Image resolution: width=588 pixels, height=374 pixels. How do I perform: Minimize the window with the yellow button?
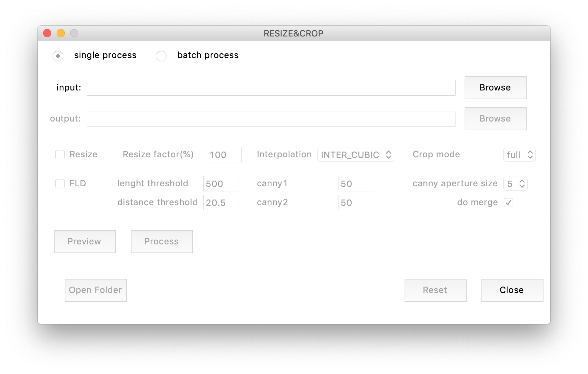(61, 33)
